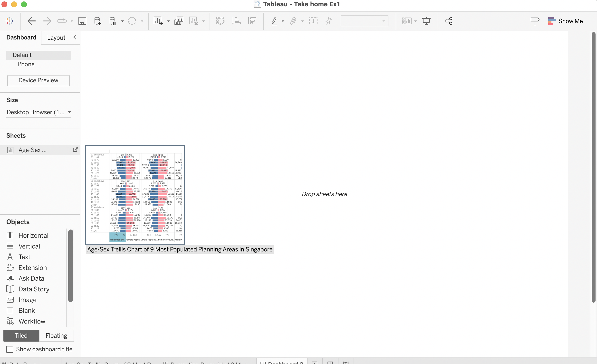Click the Presentation Mode icon

click(x=426, y=21)
